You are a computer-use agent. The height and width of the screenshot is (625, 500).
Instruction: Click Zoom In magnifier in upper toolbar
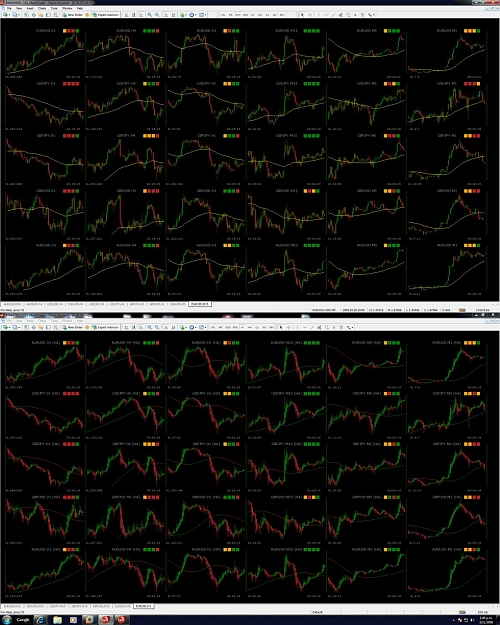pyautogui.click(x=150, y=15)
